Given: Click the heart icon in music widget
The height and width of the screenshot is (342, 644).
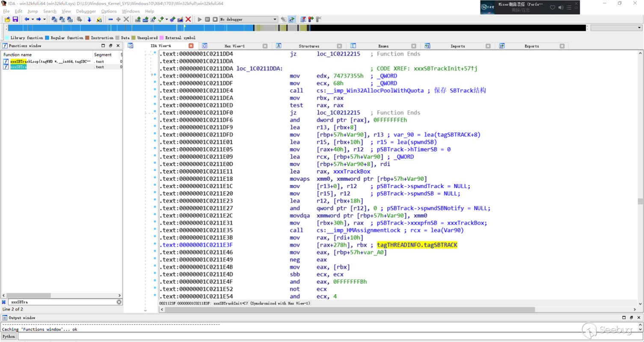Looking at the screenshot, I should tap(552, 7).
